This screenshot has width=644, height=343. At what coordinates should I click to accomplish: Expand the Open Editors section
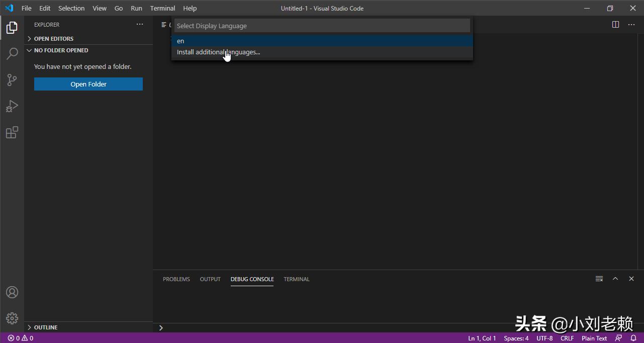[53, 38]
